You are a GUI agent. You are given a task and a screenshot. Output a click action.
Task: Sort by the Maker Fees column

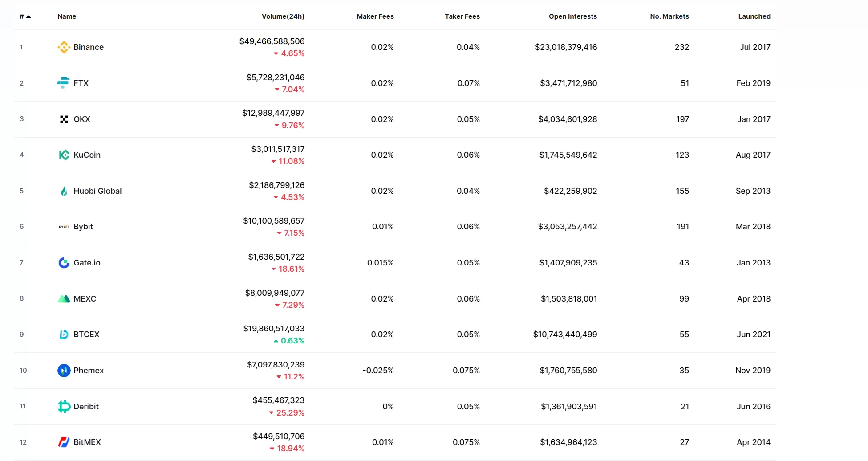pyautogui.click(x=375, y=16)
